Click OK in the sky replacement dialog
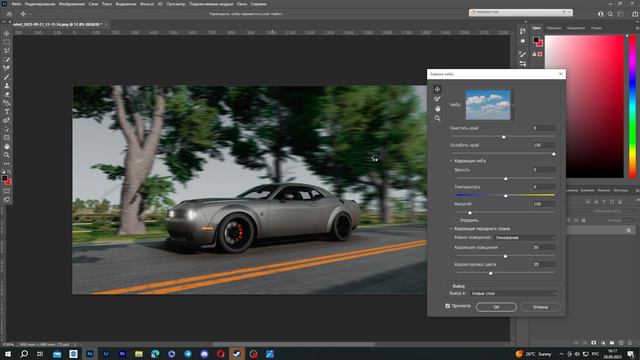Viewport: 640px width, 360px height. tap(496, 307)
